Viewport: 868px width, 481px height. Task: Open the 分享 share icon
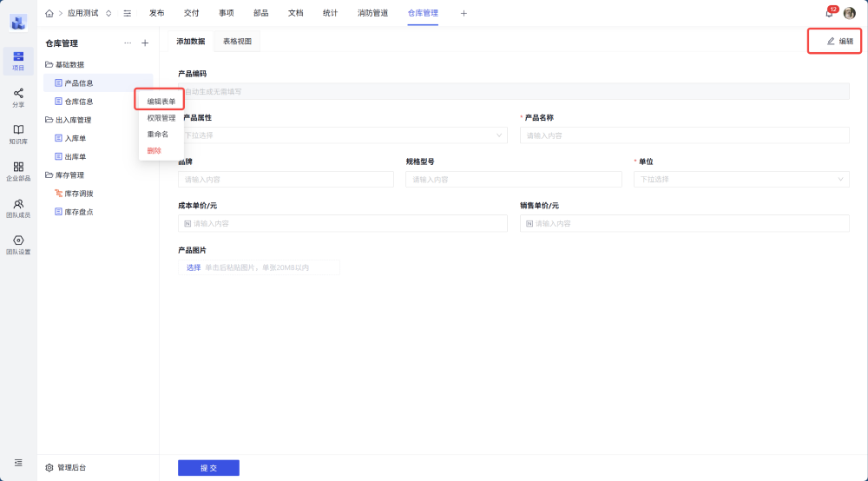coord(18,97)
